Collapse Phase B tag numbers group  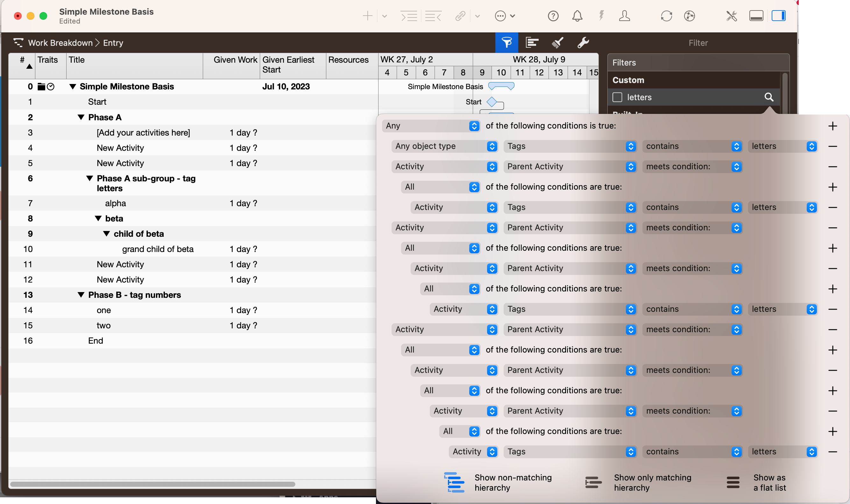click(81, 295)
